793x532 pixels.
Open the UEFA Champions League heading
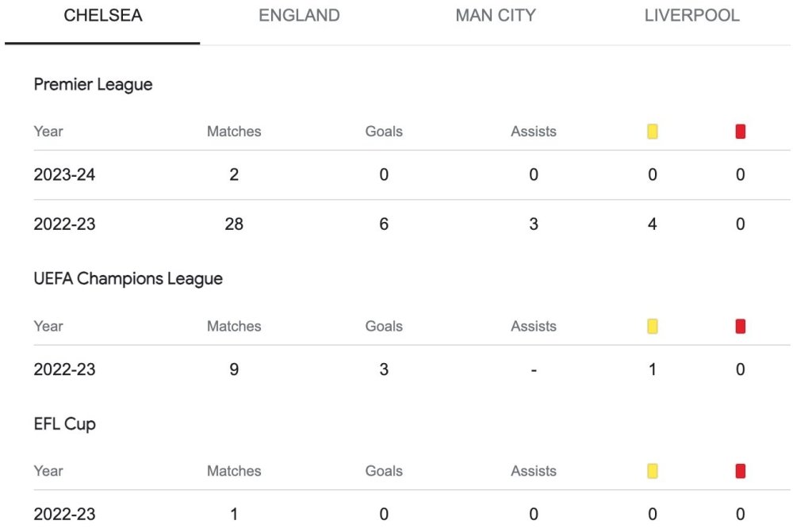click(x=128, y=278)
